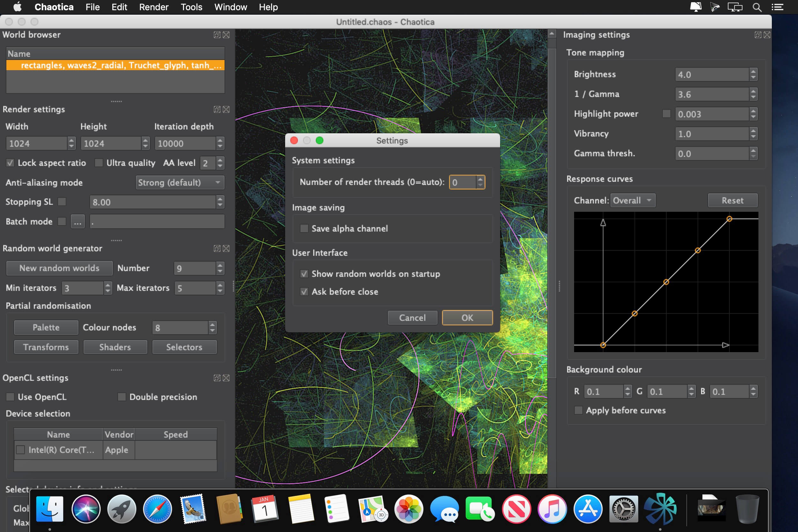Open Messages in the dock
Viewport: 798px width, 532px height.
pos(445,509)
